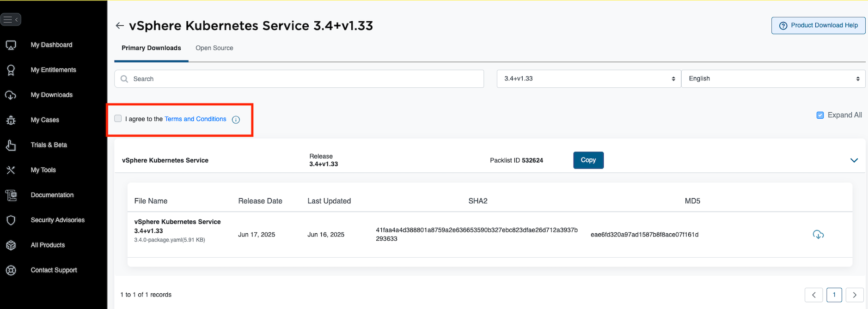
Task: Uncheck the Expand All checkbox
Action: [820, 115]
